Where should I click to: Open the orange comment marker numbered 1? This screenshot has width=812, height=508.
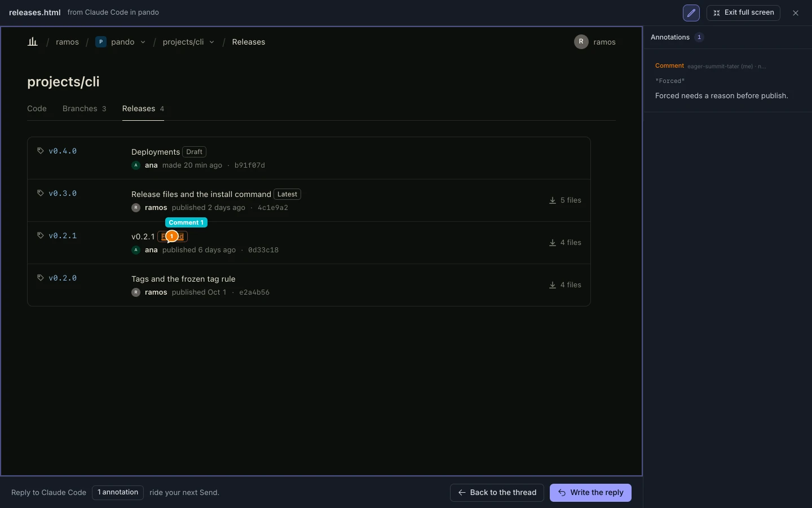pos(172,237)
